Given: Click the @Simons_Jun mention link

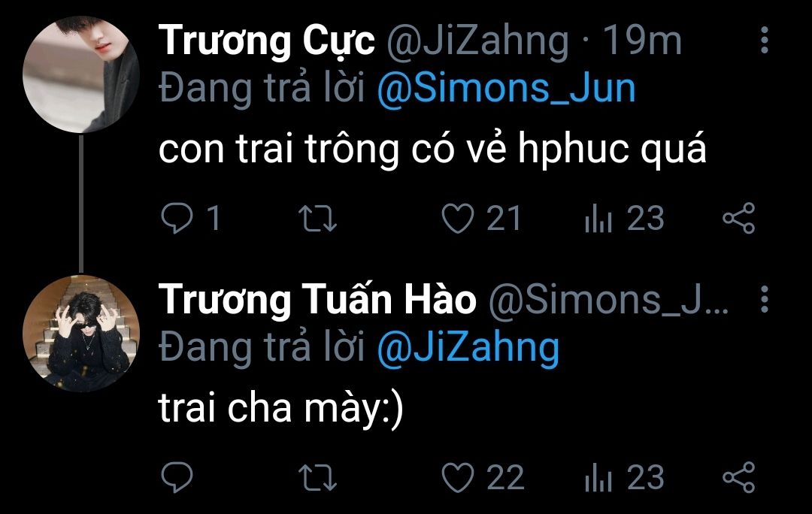Looking at the screenshot, I should click(505, 89).
